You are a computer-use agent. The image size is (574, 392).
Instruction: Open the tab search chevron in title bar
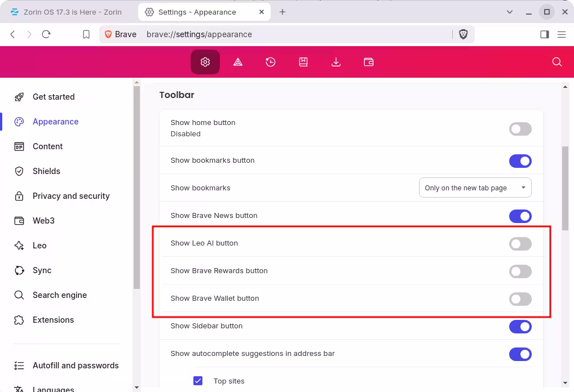click(510, 12)
